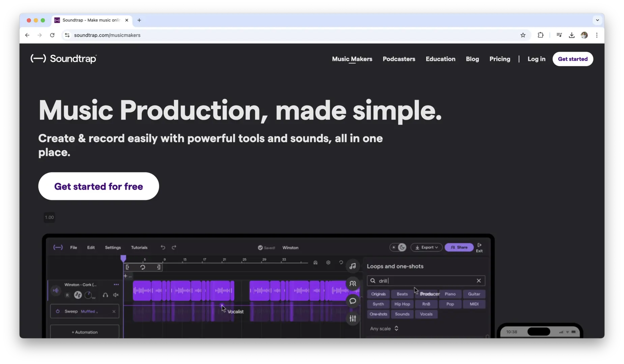Open the Education nav item

click(441, 59)
